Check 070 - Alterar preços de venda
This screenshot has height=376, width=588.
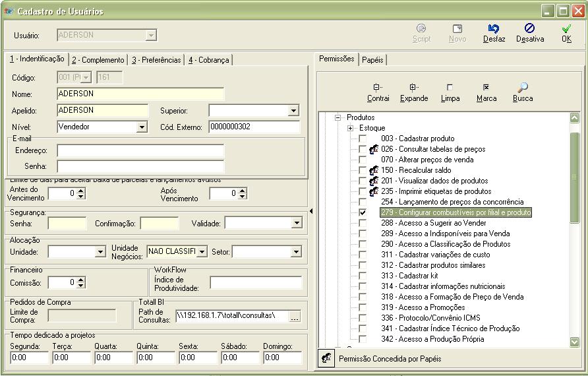pyautogui.click(x=363, y=160)
